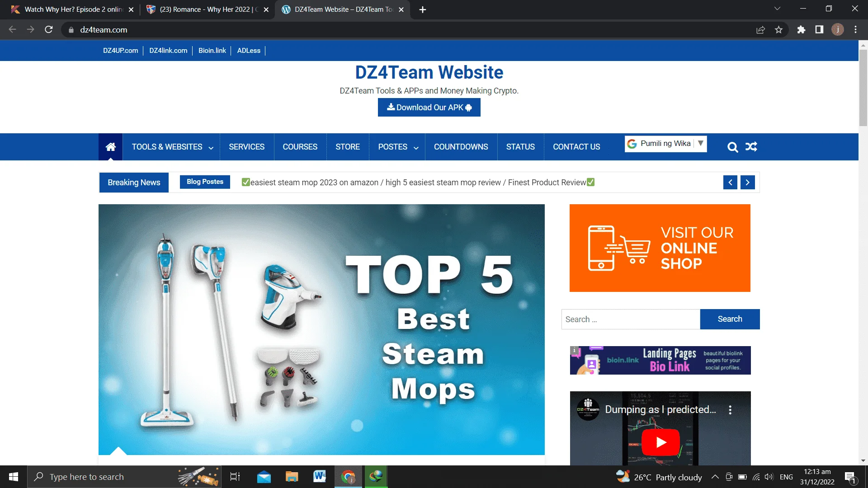Click the Breaking News label
The height and width of the screenshot is (488, 868).
(134, 183)
